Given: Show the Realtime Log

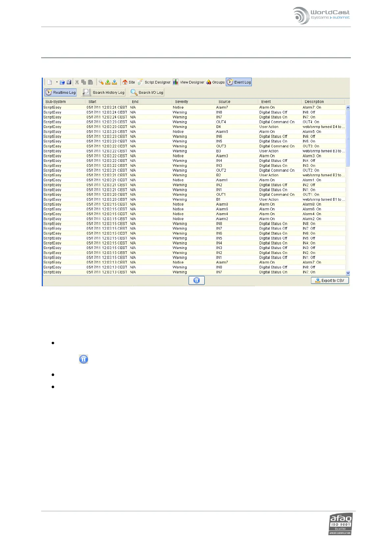Looking at the screenshot, I should click(x=61, y=92).
